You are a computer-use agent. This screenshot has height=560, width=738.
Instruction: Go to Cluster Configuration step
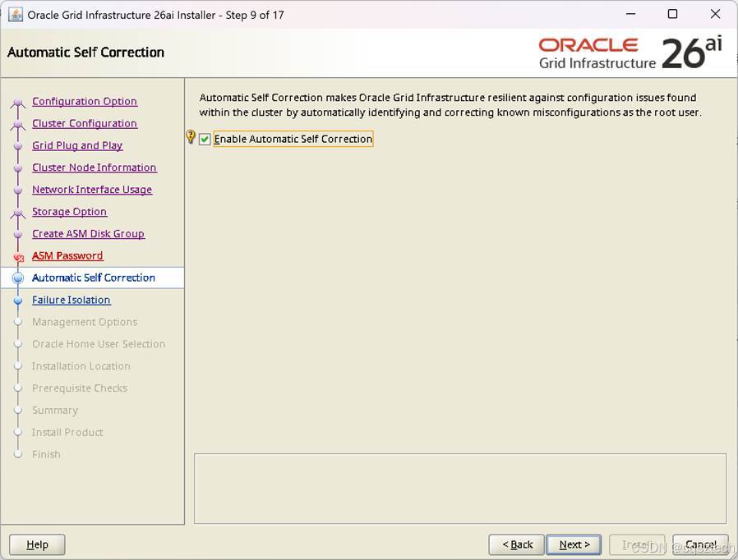tap(85, 123)
